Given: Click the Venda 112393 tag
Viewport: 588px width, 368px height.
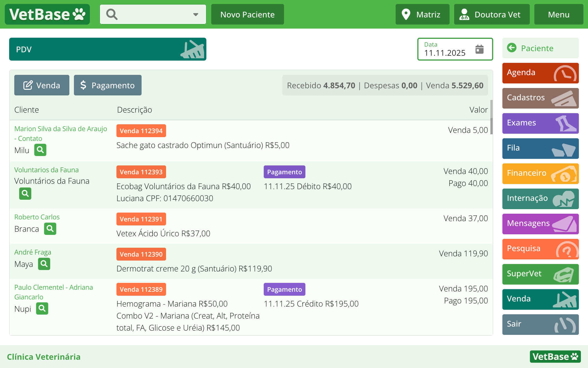Looking at the screenshot, I should click(x=141, y=172).
